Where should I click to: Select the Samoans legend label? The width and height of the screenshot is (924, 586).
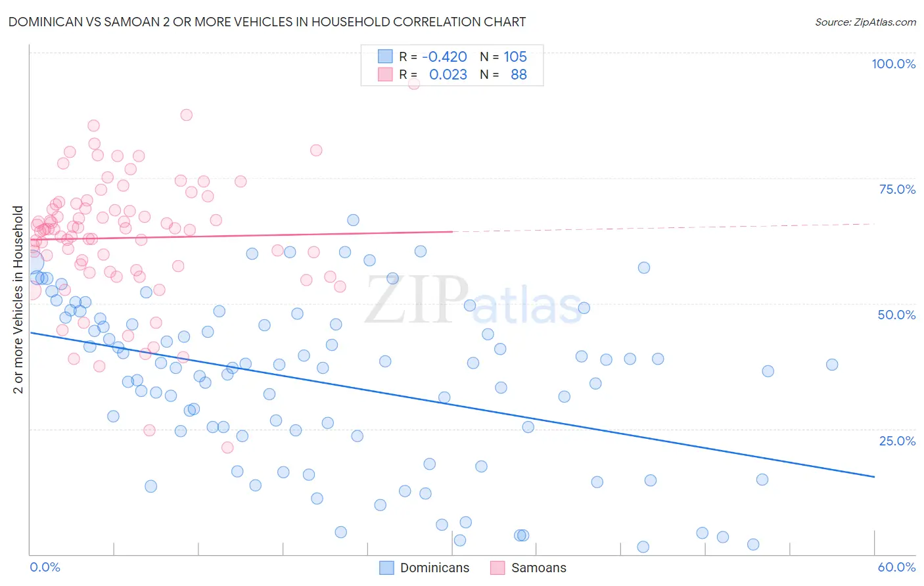539,568
